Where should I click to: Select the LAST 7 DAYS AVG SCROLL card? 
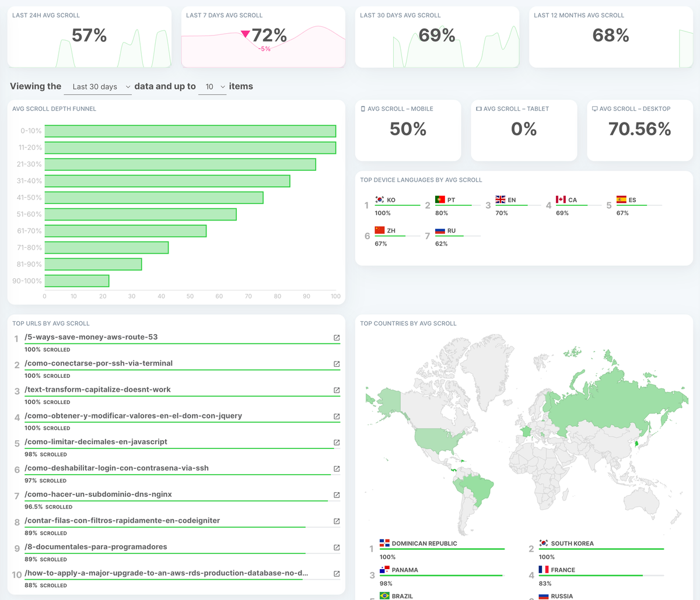pyautogui.click(x=263, y=36)
